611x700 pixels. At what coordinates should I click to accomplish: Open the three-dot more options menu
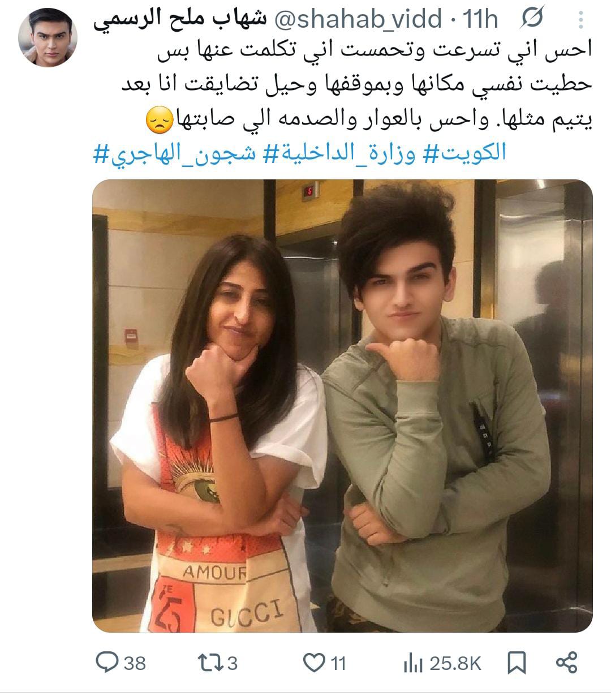581,20
